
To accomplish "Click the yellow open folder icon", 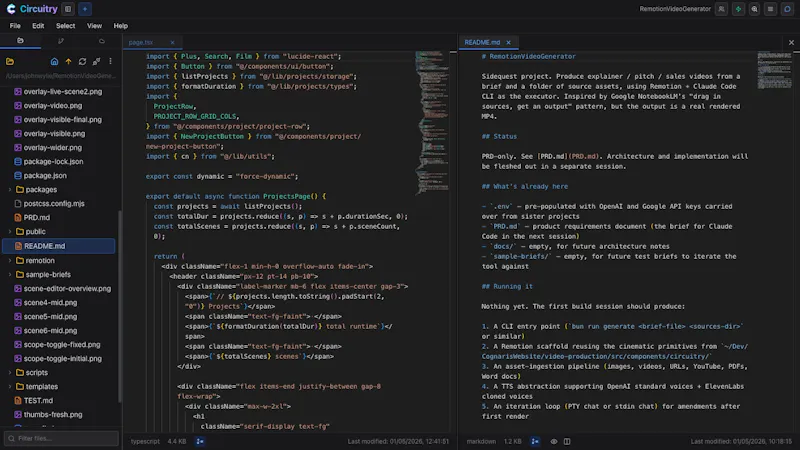I will (x=10, y=62).
